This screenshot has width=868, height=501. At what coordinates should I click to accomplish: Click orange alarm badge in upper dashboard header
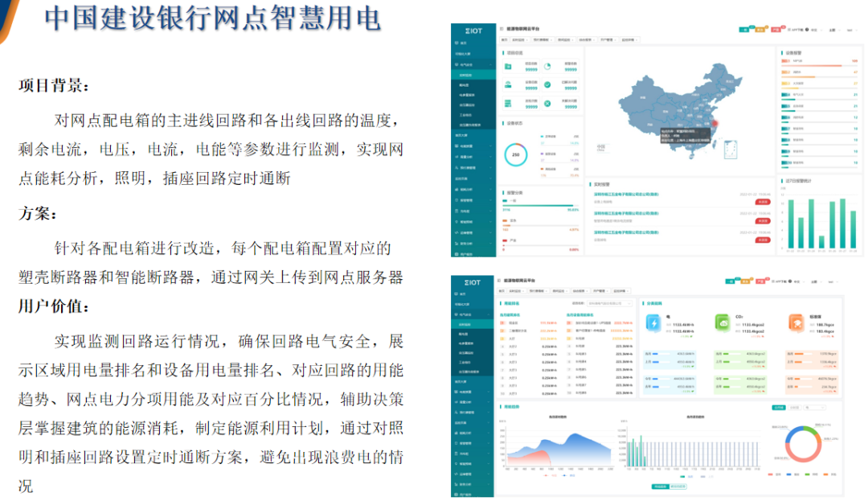pos(760,30)
